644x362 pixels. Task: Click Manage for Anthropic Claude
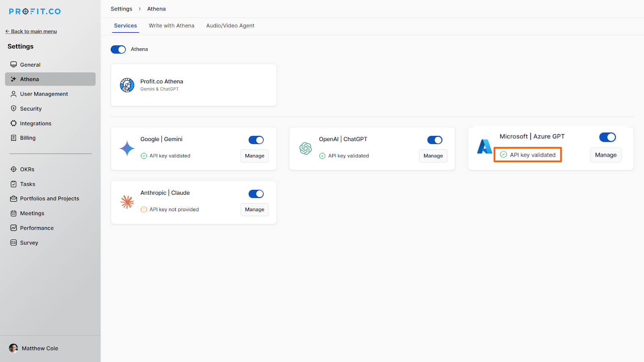point(255,210)
